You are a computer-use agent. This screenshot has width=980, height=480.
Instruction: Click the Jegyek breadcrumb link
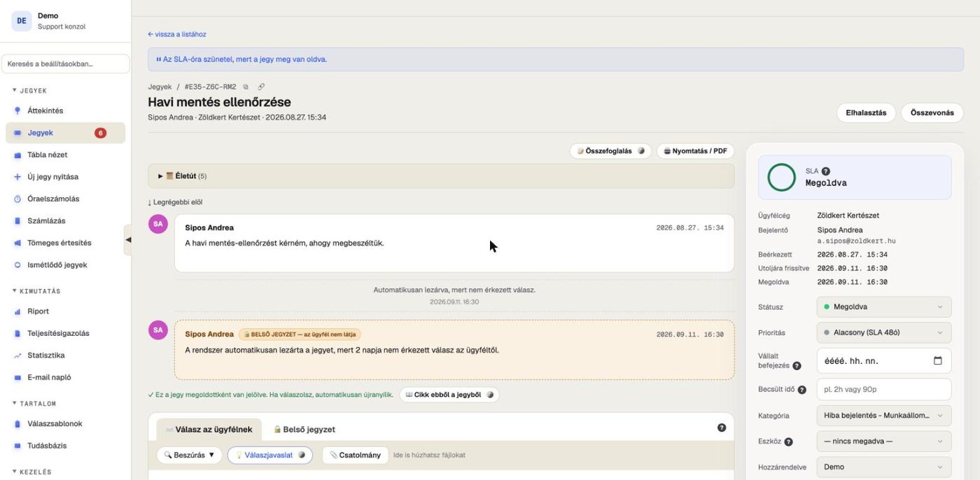point(160,87)
